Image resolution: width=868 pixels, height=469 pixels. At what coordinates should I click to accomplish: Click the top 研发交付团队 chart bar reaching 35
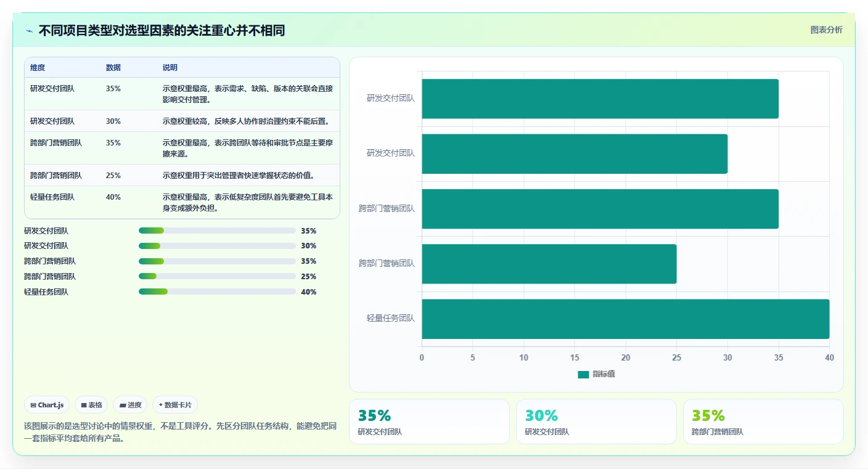click(x=600, y=99)
